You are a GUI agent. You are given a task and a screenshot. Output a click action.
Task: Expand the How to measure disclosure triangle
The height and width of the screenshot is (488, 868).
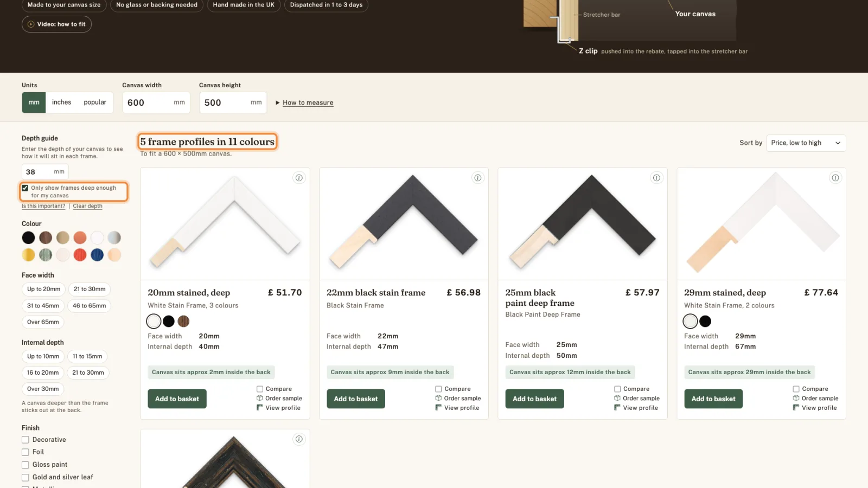coord(278,102)
